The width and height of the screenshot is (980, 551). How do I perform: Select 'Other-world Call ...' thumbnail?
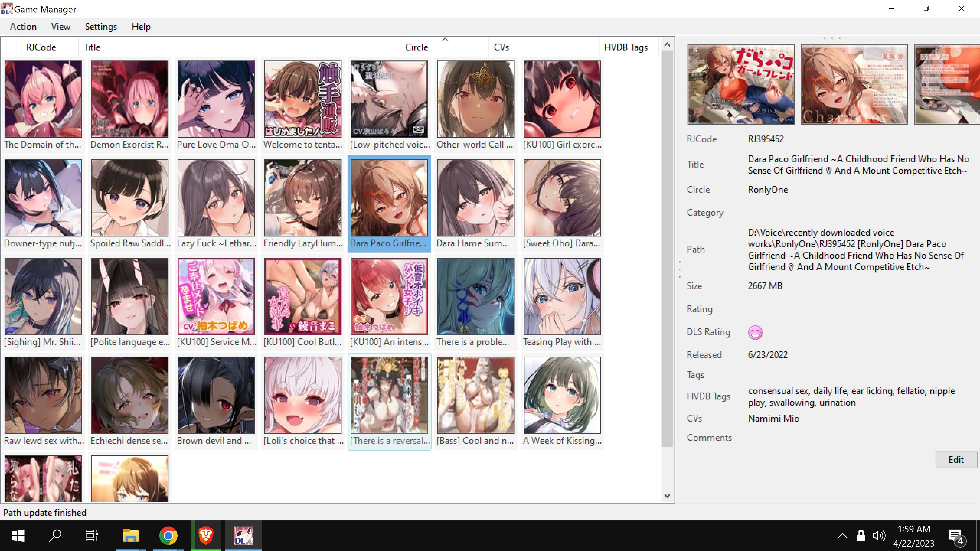[475, 99]
